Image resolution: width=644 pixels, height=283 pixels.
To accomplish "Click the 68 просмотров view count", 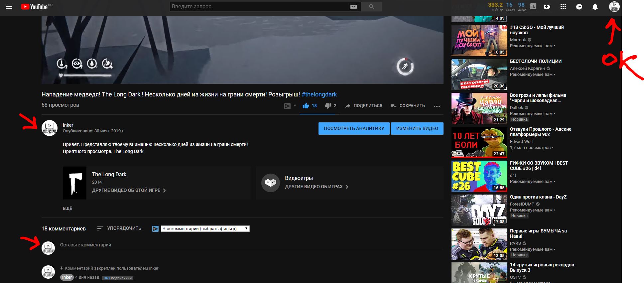I will click(60, 105).
